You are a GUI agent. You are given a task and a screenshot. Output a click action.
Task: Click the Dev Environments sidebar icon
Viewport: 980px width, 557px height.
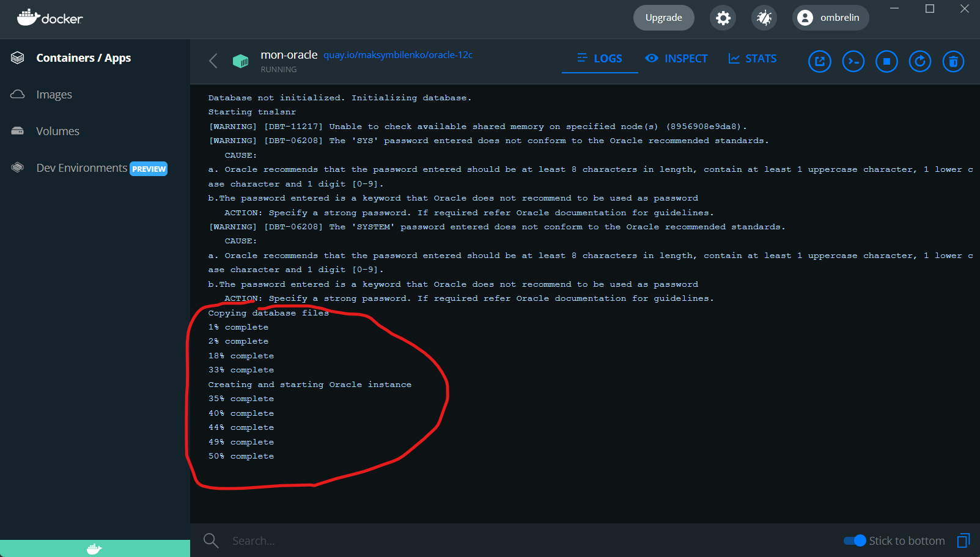(18, 168)
